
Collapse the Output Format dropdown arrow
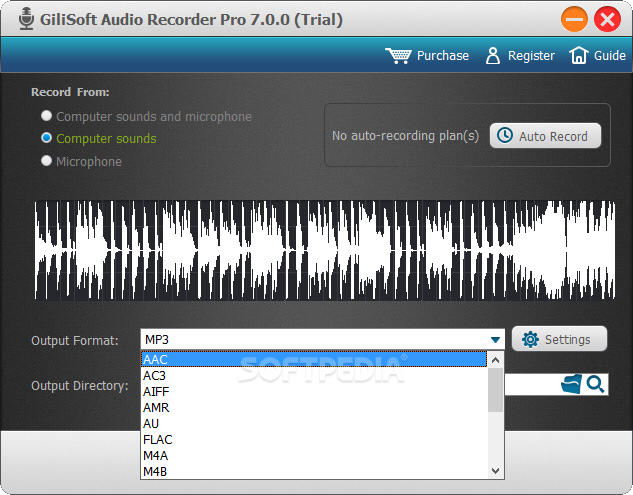[495, 340]
